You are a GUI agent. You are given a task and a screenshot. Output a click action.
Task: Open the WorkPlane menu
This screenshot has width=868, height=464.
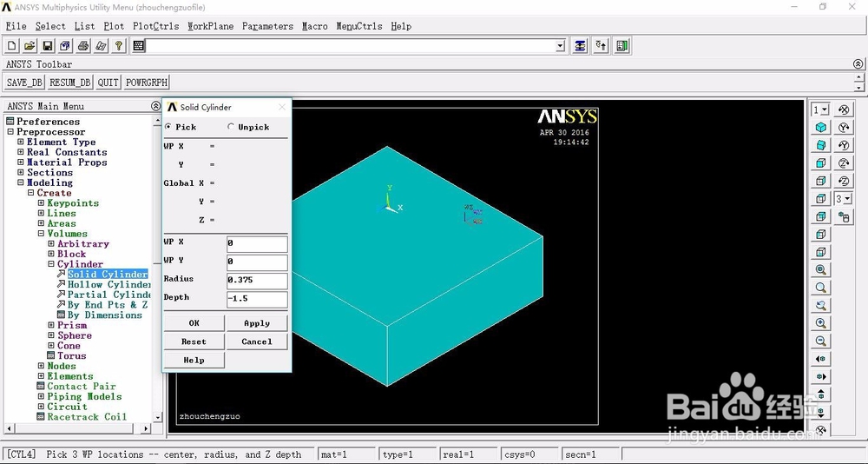tap(210, 26)
